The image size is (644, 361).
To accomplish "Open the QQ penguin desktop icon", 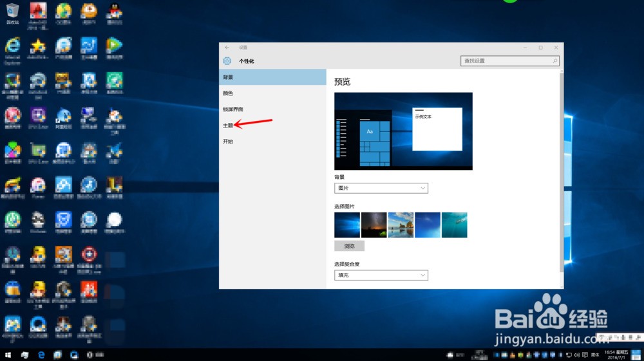I will click(x=114, y=11).
